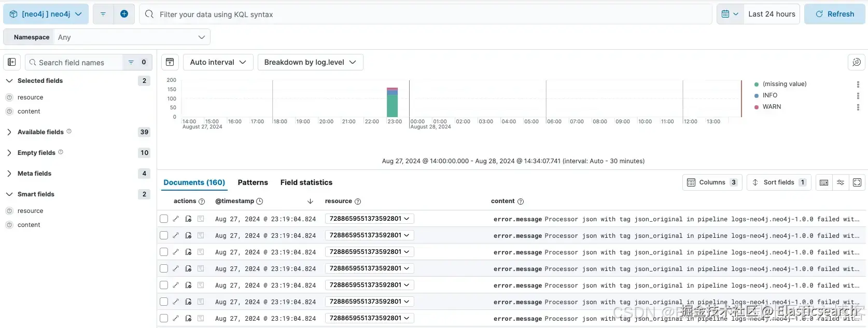
Task: Open the filter menu icon
Action: click(x=103, y=14)
